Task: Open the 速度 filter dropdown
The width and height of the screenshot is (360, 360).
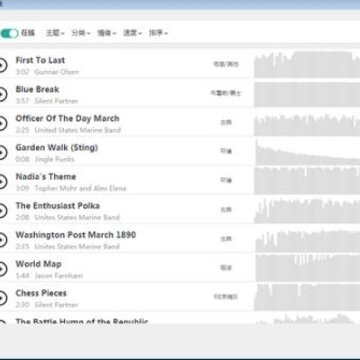Action: coord(133,33)
